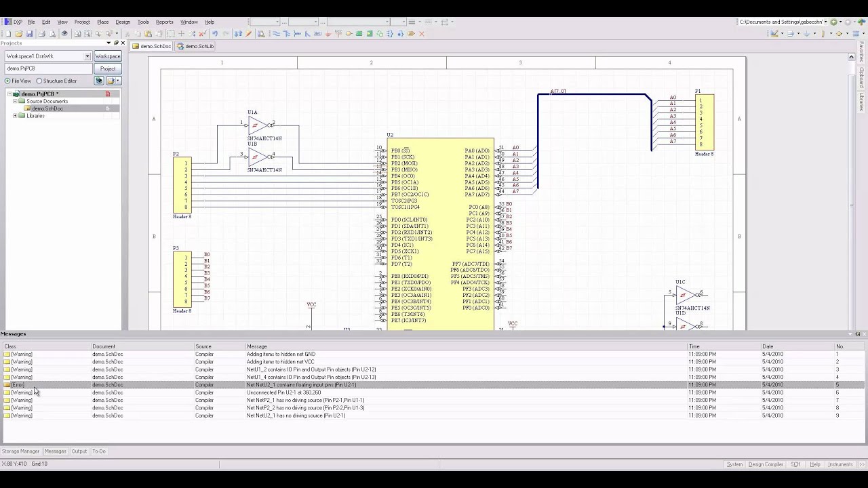This screenshot has width=868, height=488.
Task: Open the Design menu
Action: (123, 22)
